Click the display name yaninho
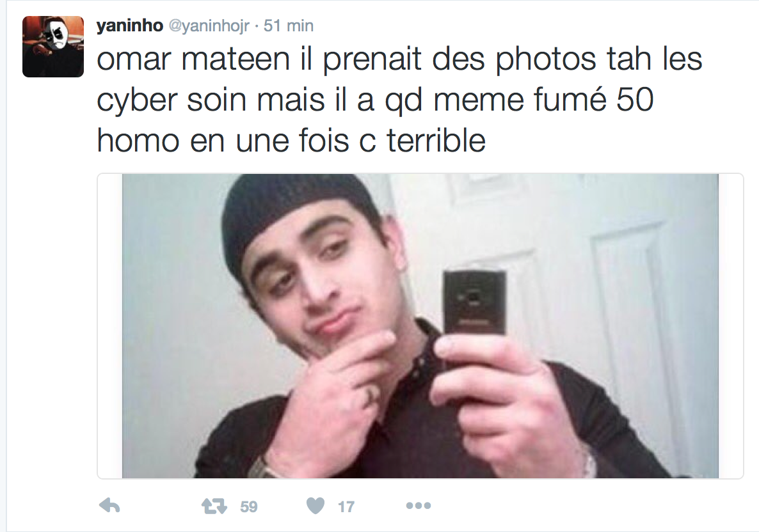The width and height of the screenshot is (759, 532). (130, 26)
